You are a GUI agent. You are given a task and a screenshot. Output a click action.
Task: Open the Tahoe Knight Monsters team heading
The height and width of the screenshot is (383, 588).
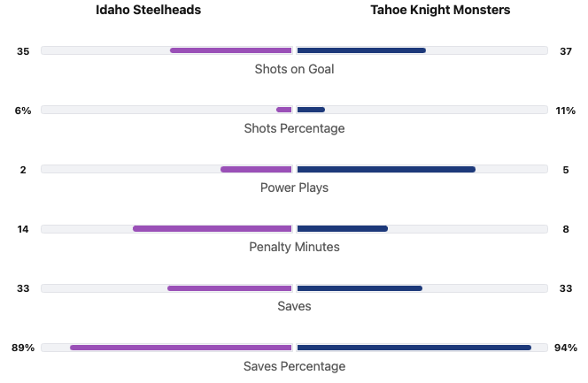(440, 11)
